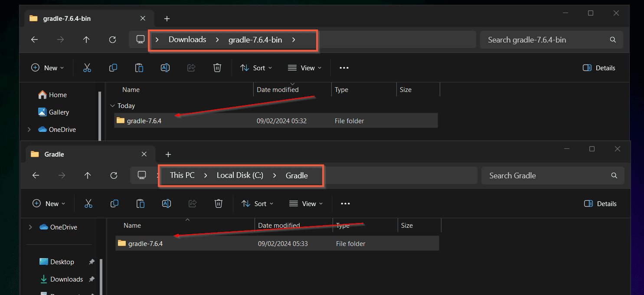Click Share icon in Gradle window
644x295 pixels.
[193, 203]
